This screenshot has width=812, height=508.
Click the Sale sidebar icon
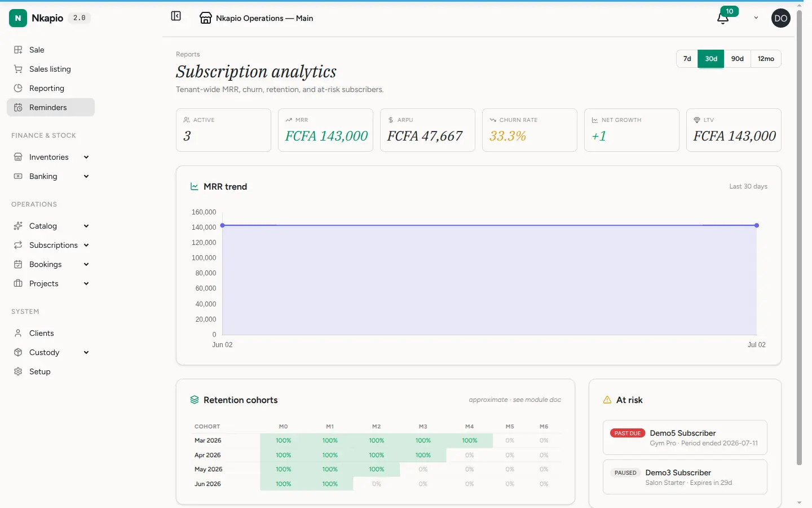18,50
